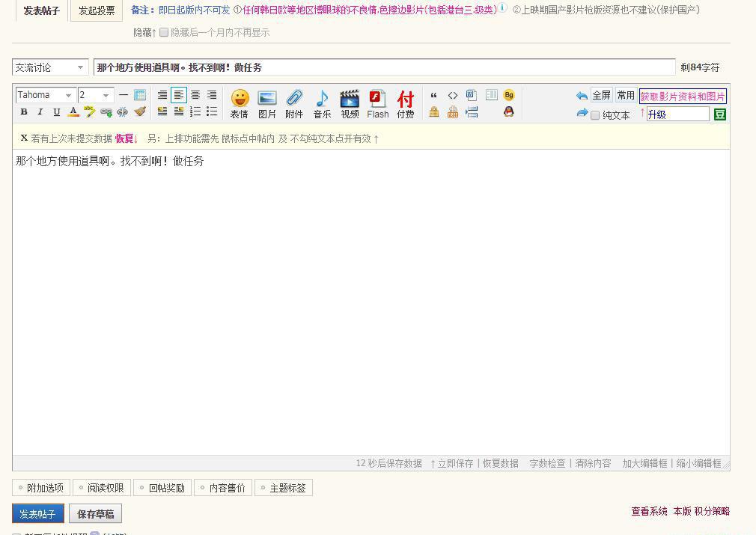This screenshot has width=756, height=535.
Task: Click 立即保存 in editor status bar
Action: coord(455,463)
